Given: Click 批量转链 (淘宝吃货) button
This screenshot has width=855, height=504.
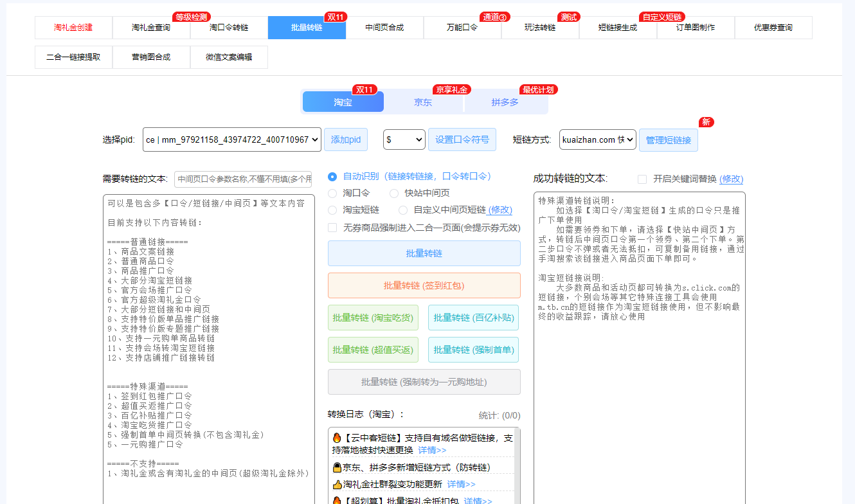Looking at the screenshot, I should tap(373, 318).
